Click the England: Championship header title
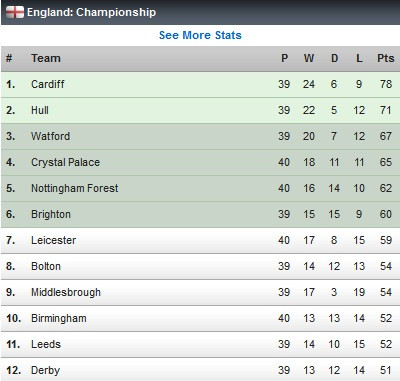 pyautogui.click(x=91, y=12)
